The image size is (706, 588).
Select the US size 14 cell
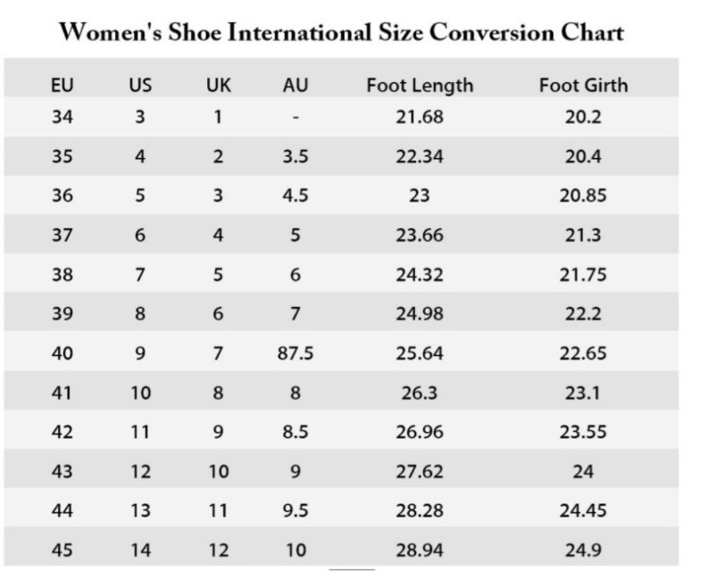[140, 551]
